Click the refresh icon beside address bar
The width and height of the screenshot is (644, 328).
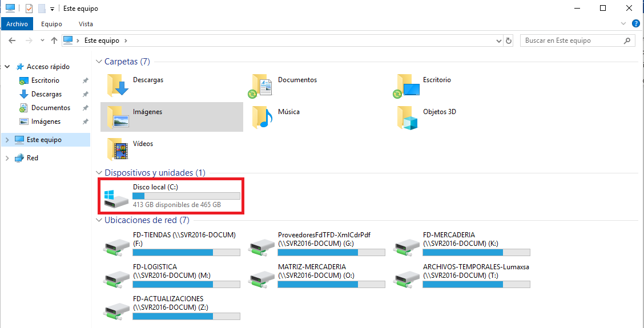(509, 41)
